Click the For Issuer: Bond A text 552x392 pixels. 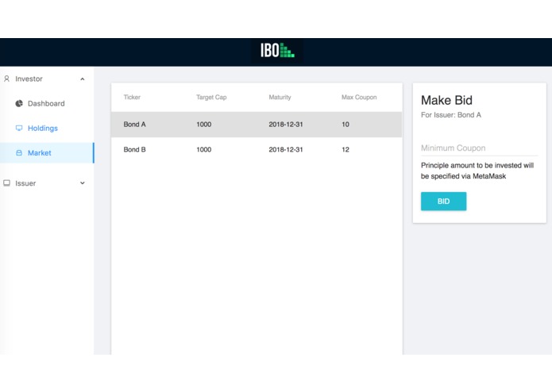point(451,115)
